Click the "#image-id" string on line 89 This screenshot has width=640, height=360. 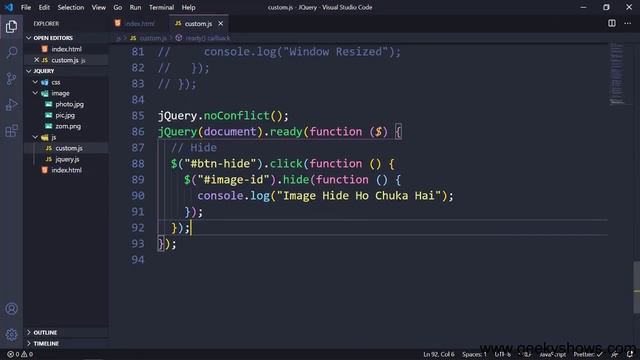pos(233,180)
